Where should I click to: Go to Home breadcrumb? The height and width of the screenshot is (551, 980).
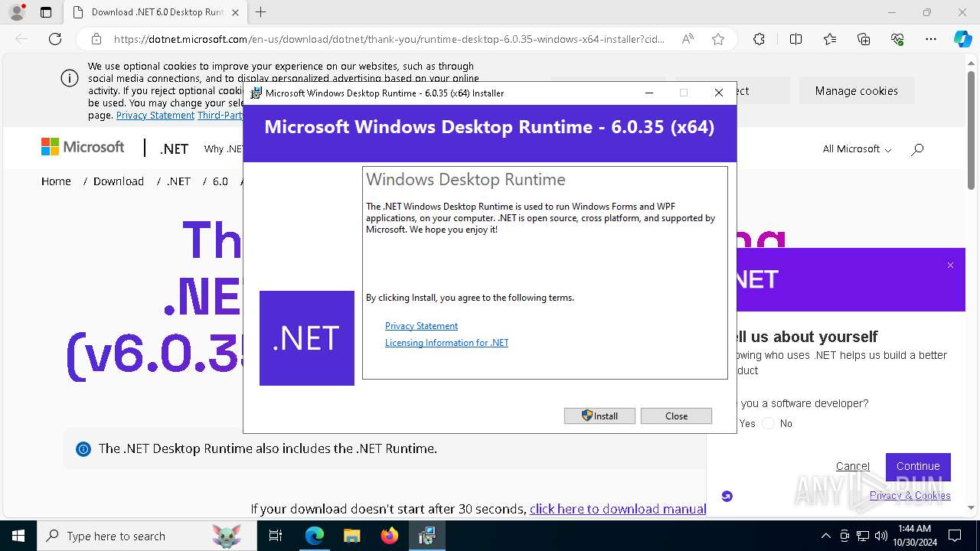click(x=56, y=181)
